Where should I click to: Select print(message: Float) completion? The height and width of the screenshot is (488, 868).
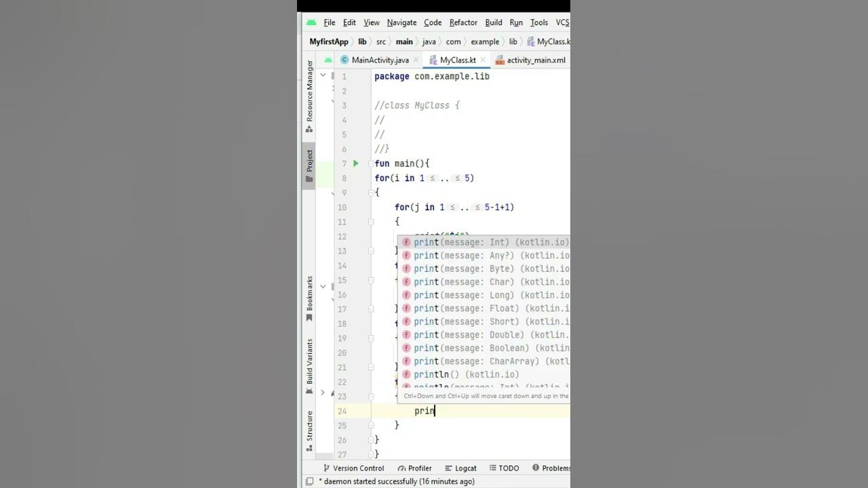pyautogui.click(x=484, y=308)
